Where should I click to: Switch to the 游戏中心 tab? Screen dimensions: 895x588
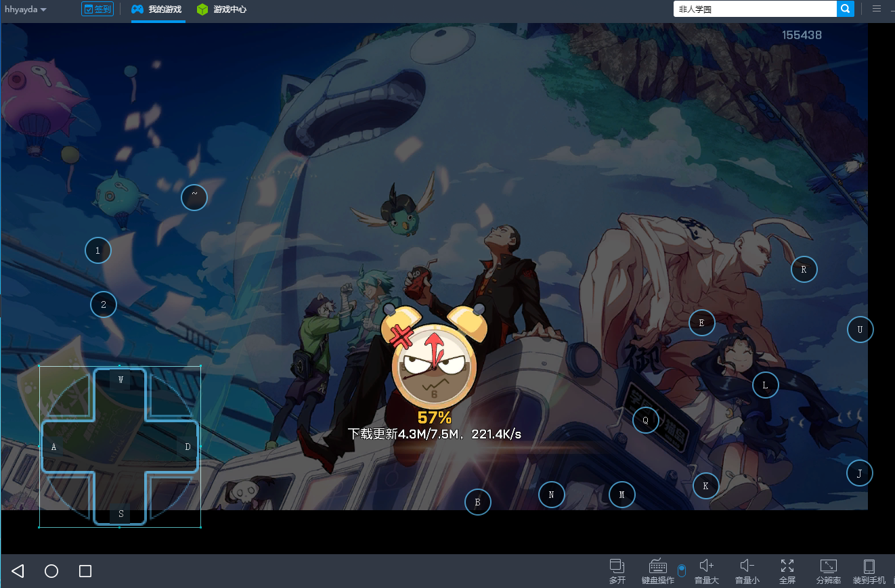point(221,9)
